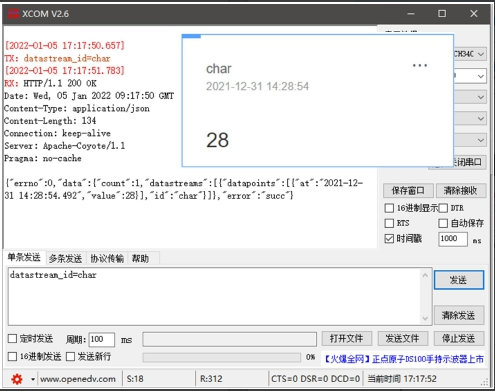Click the char title on the card
The width and height of the screenshot is (495, 391).
pos(219,69)
